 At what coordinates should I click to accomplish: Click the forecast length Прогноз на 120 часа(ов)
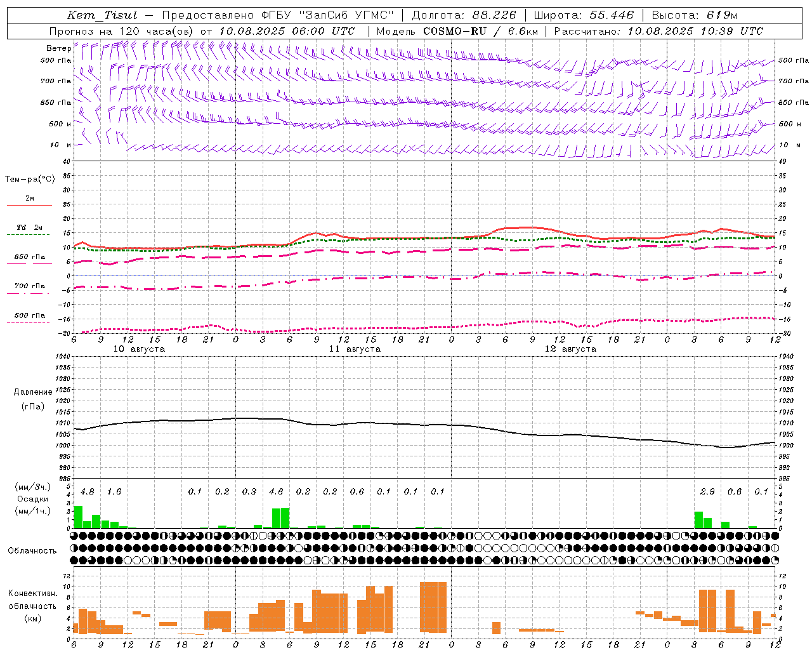[122, 31]
